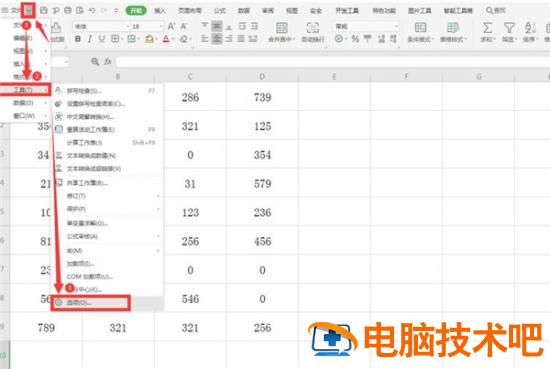Viewport: 550px width, 369px height.
Task: Click the yellow Fill Color swatch icon
Action: 149,39
